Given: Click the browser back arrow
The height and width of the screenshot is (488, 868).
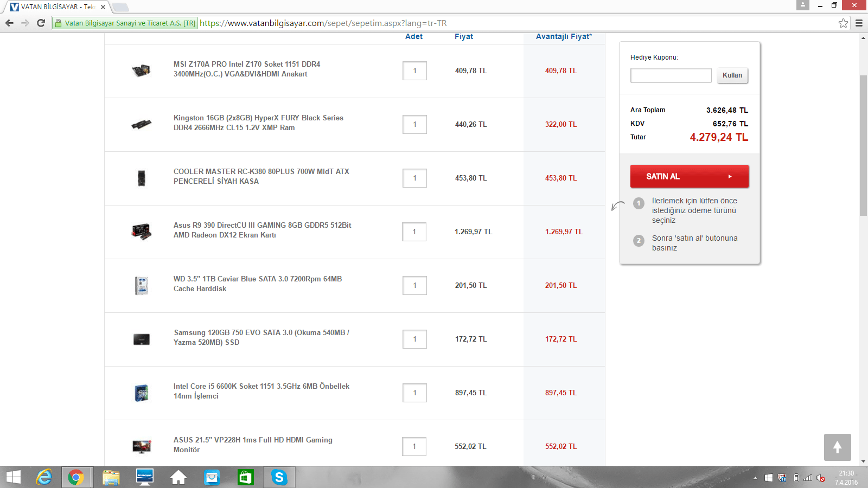Looking at the screenshot, I should click(x=9, y=23).
